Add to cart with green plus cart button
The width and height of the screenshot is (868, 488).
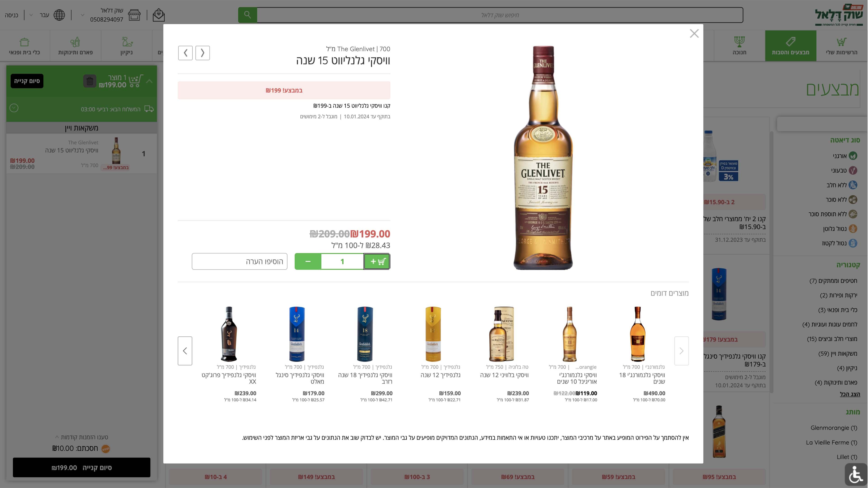tap(377, 261)
